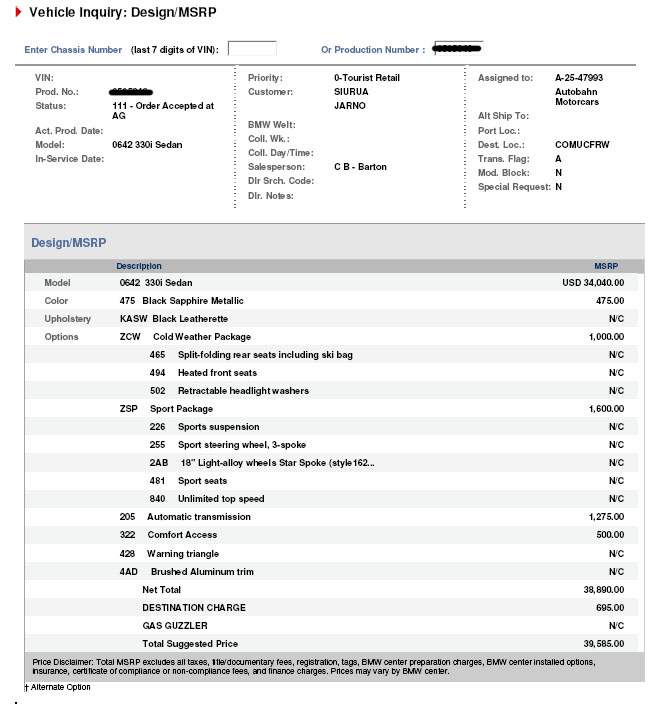Click the Price Disclaimer text
653x716 pixels.
[x=313, y=666]
